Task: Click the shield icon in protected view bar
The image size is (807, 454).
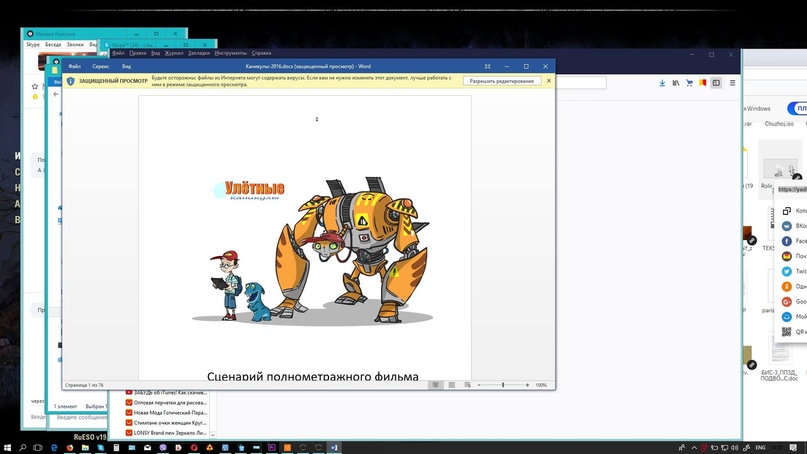Action: pos(71,81)
